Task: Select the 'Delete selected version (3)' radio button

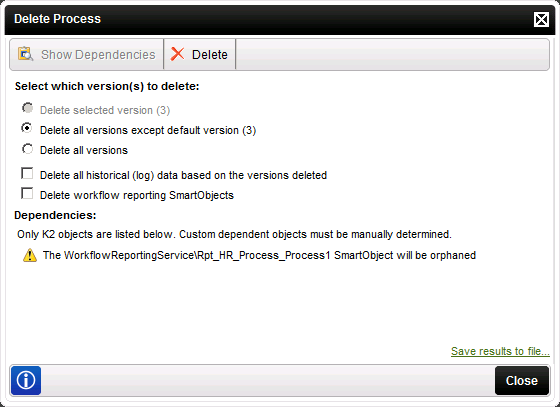Action: [x=28, y=108]
